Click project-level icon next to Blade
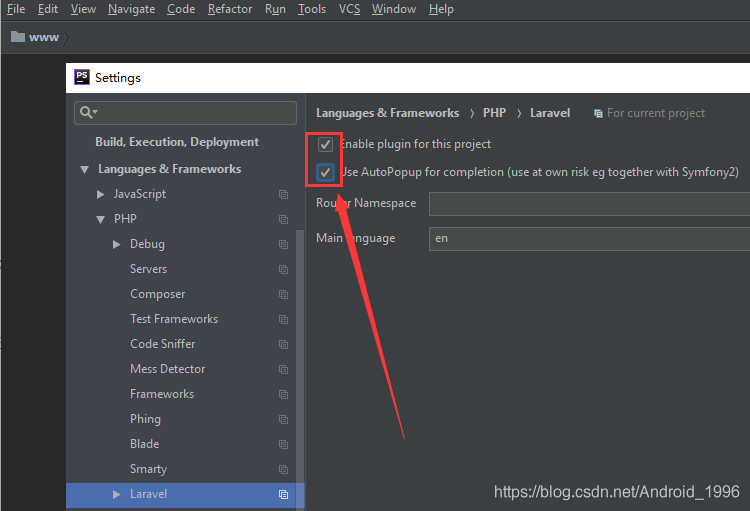This screenshot has height=511, width=750. pos(284,444)
